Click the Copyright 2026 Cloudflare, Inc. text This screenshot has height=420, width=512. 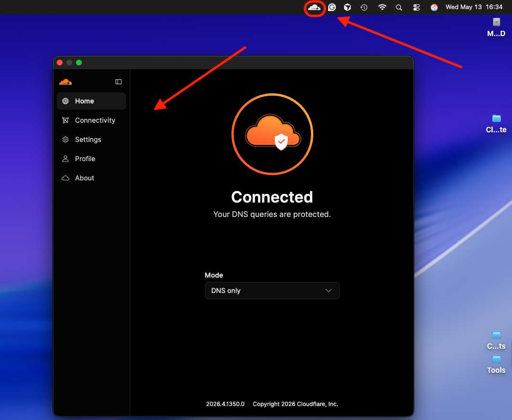tap(295, 404)
